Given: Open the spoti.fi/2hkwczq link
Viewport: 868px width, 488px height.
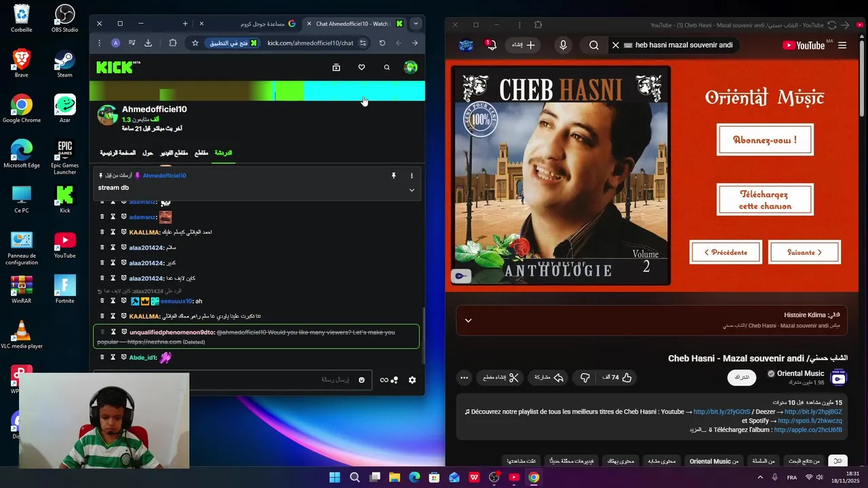Looking at the screenshot, I should 810,421.
